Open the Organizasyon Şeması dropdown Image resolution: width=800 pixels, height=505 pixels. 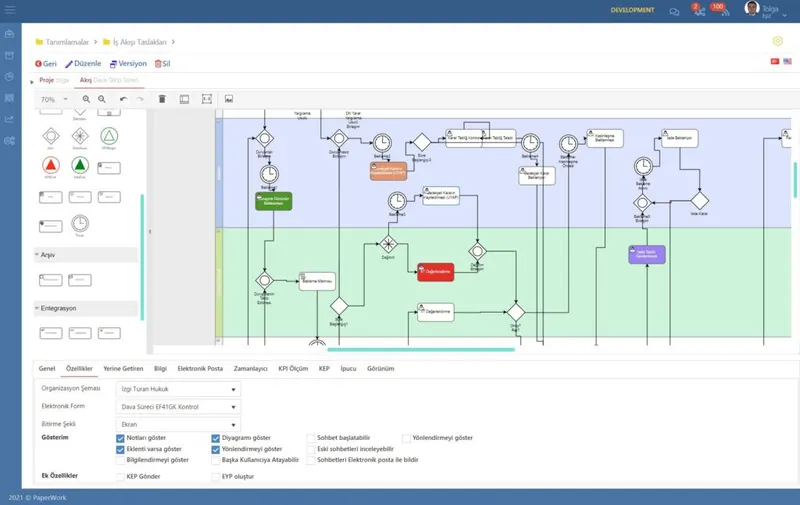178,389
